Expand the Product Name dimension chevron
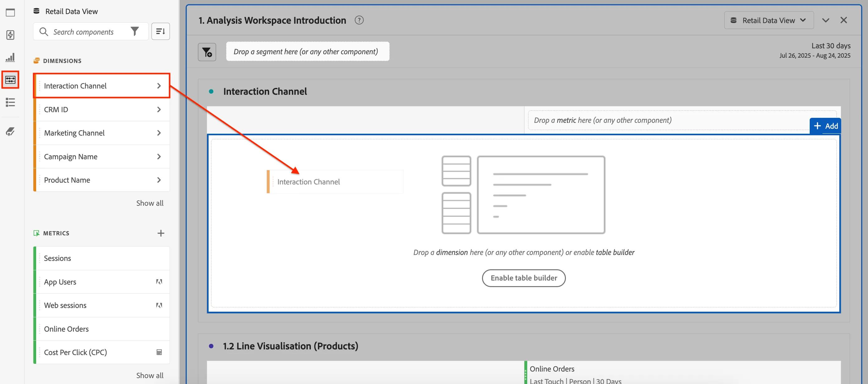This screenshot has width=868, height=384. 159,180
